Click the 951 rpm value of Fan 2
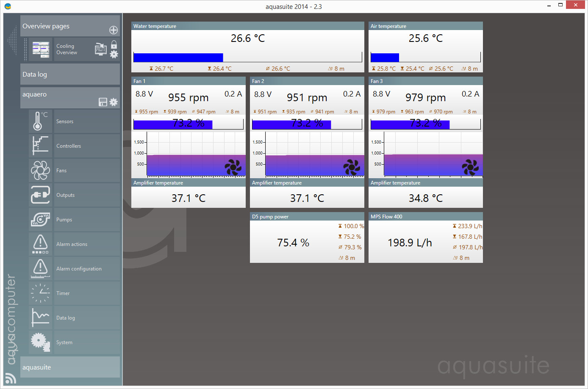Screen dimensions: 588x389 coord(307,98)
